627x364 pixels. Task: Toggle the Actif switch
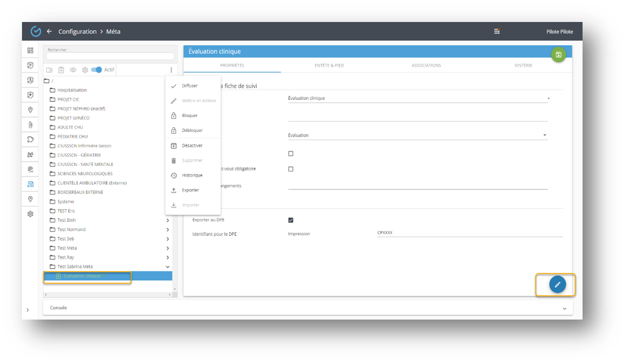[97, 70]
